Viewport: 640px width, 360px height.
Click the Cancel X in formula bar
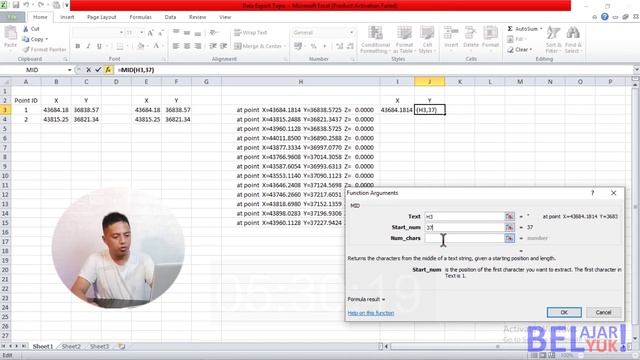pyautogui.click(x=88, y=70)
